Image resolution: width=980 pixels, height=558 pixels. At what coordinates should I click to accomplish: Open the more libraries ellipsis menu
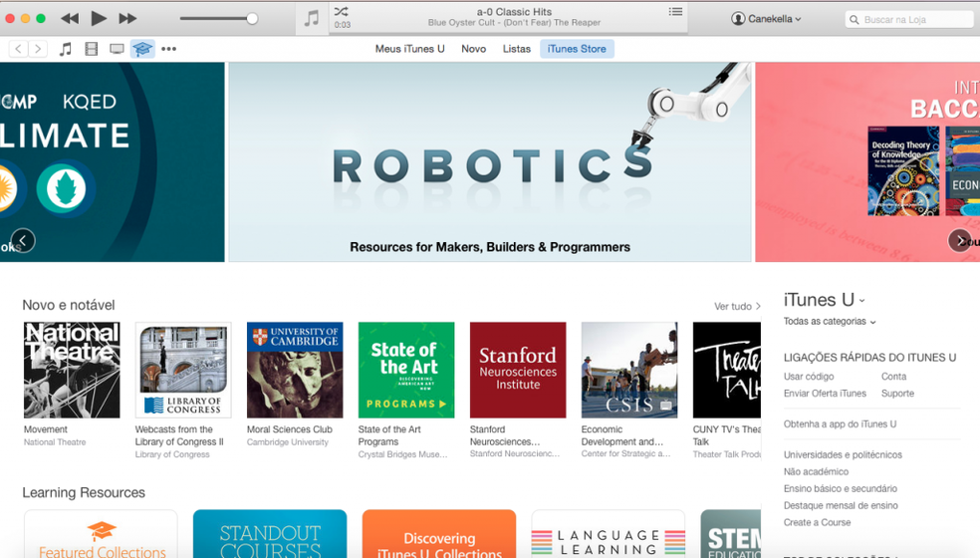168,49
